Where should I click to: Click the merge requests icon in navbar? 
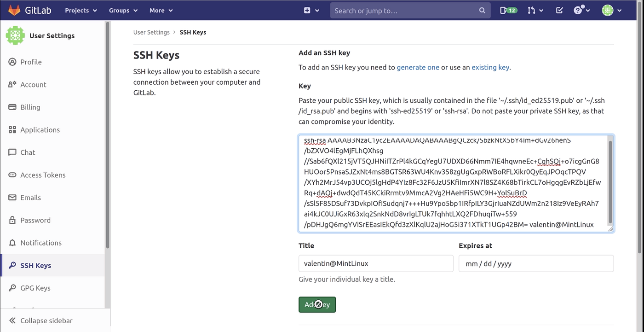(x=533, y=10)
